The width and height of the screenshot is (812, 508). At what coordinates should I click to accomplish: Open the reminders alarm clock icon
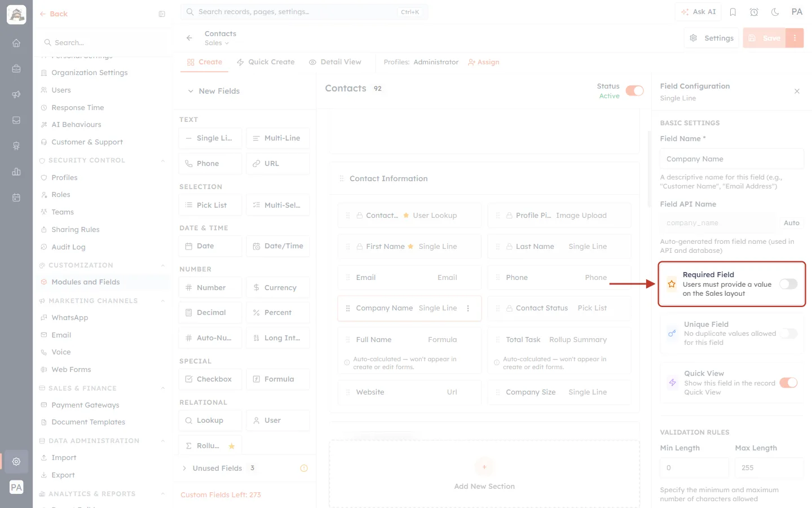(754, 12)
